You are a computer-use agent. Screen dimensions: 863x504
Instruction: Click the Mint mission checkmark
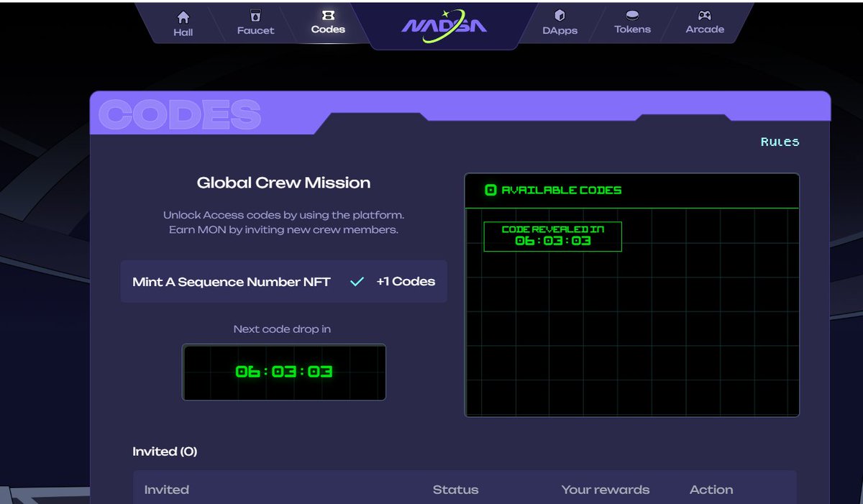coord(357,282)
